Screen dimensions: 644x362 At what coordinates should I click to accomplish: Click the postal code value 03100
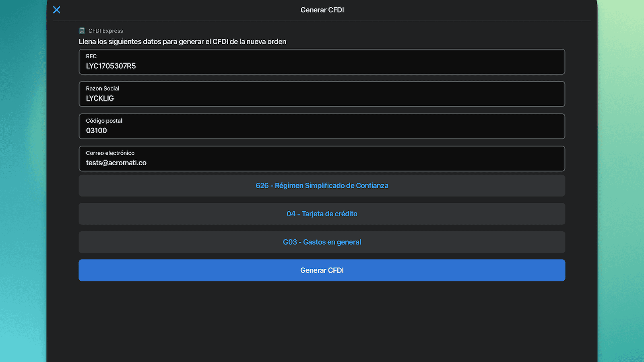[x=97, y=131]
